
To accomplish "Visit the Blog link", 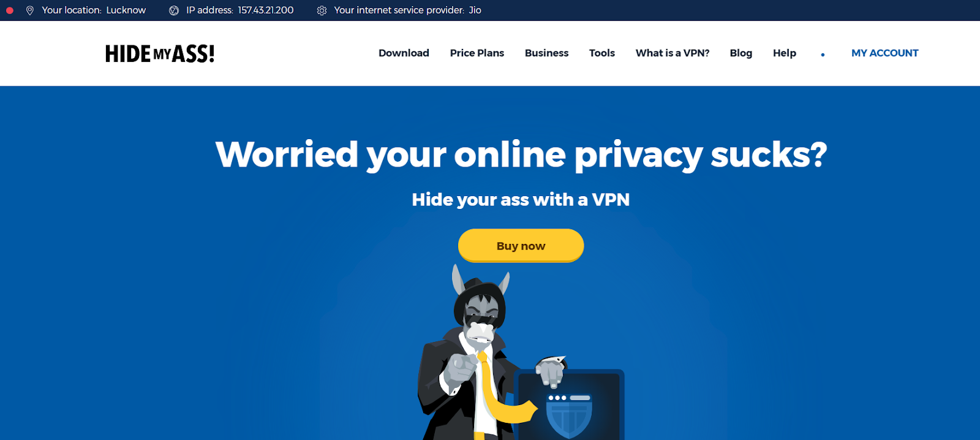I will click(741, 53).
